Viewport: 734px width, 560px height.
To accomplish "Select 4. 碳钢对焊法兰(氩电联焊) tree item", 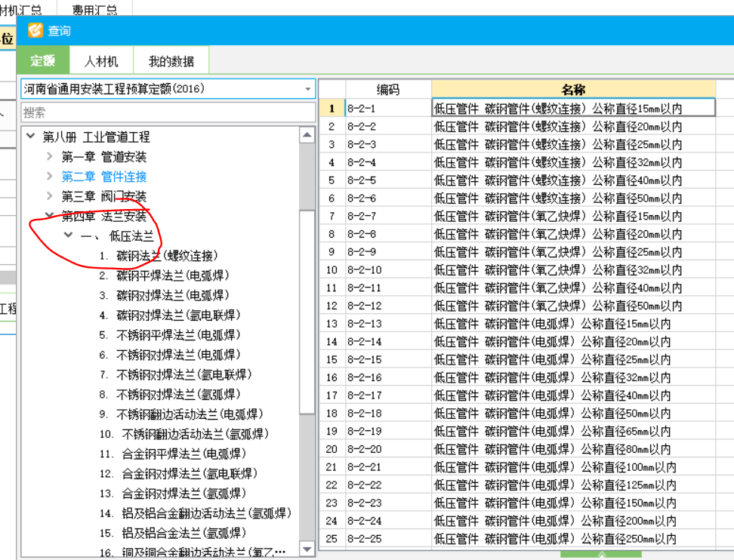I will tap(170, 315).
